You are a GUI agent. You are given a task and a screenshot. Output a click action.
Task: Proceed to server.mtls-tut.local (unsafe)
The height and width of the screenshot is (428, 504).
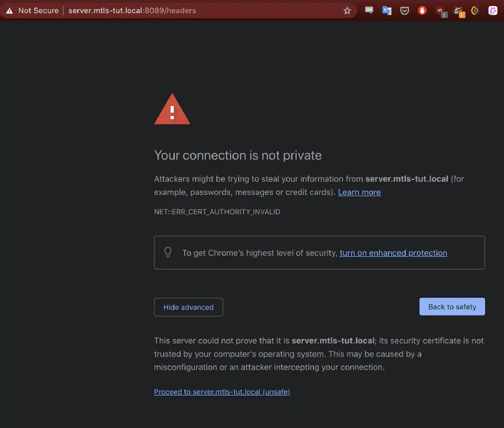point(222,392)
